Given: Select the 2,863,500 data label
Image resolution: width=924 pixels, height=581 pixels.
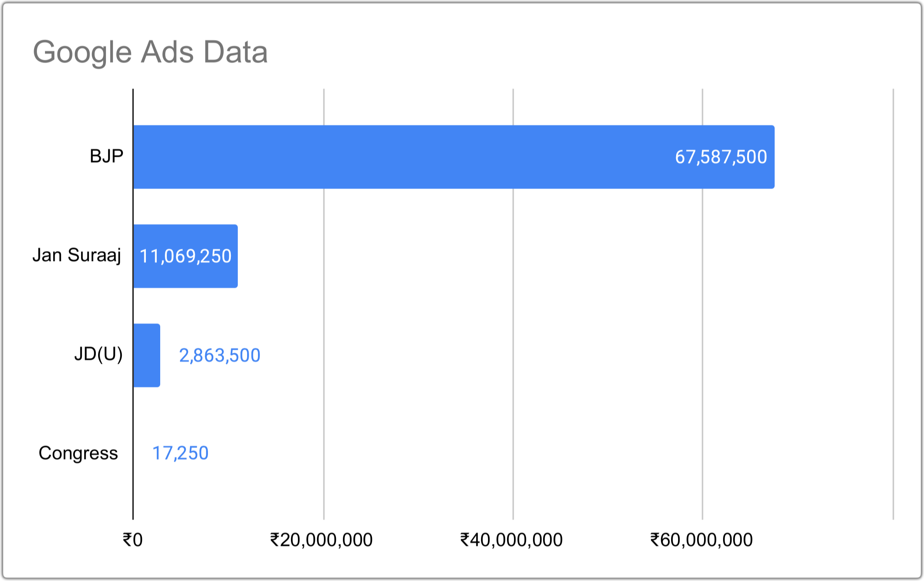Looking at the screenshot, I should (220, 355).
